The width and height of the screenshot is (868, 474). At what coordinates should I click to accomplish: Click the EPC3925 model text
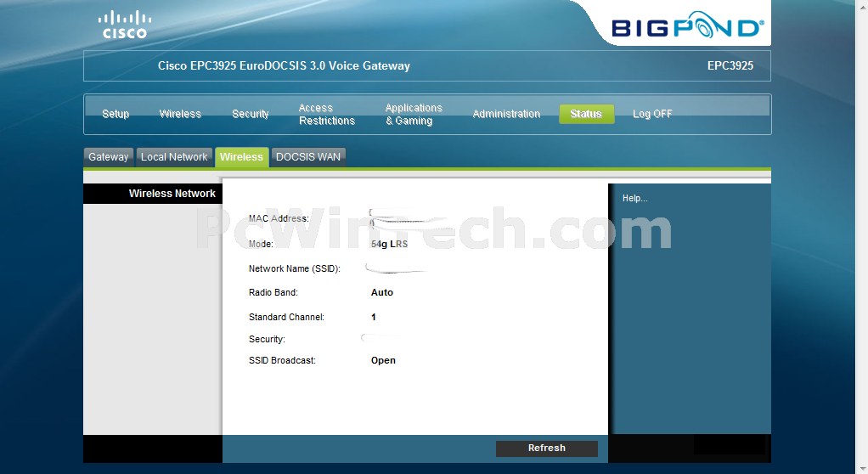coord(730,65)
